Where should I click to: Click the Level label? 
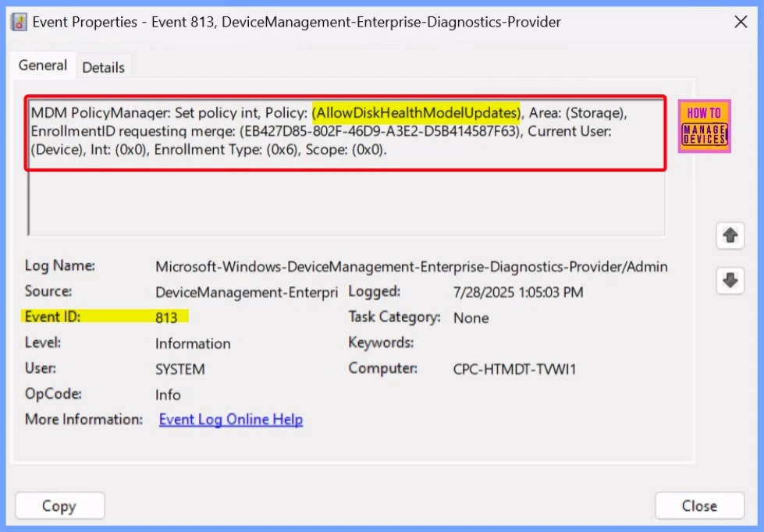[x=43, y=342]
